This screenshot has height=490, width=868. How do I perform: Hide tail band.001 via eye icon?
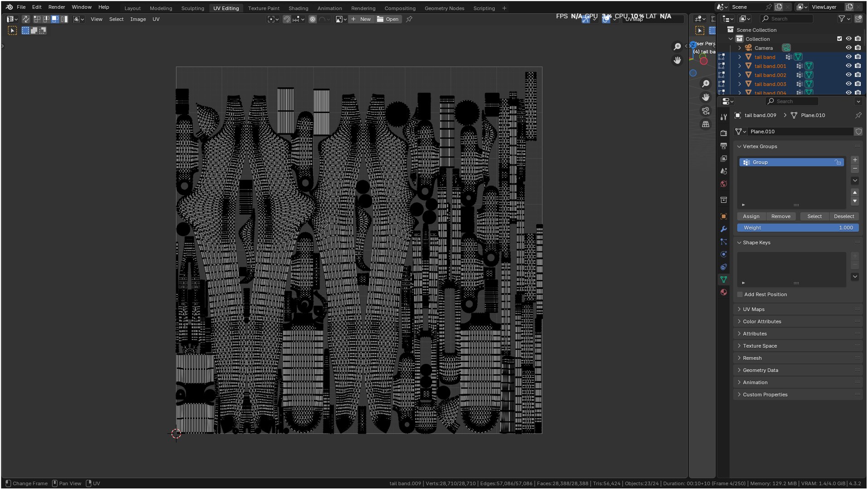(849, 66)
